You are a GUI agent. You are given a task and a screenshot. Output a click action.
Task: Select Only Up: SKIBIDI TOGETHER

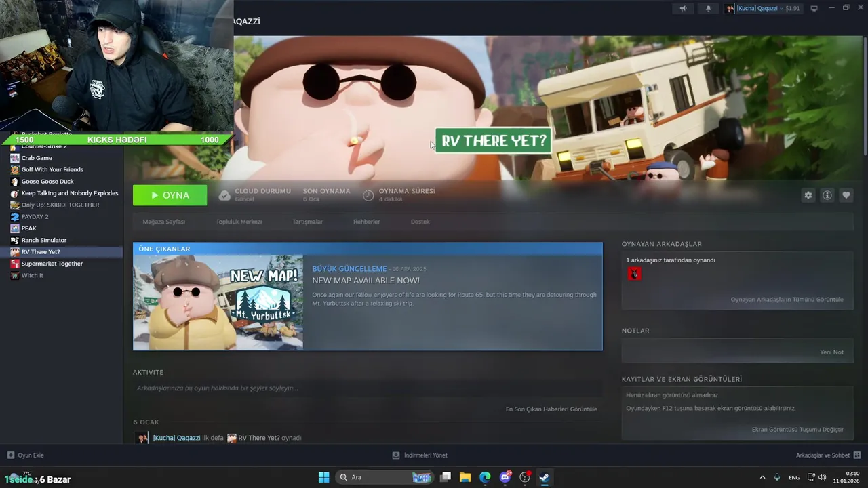click(61, 205)
